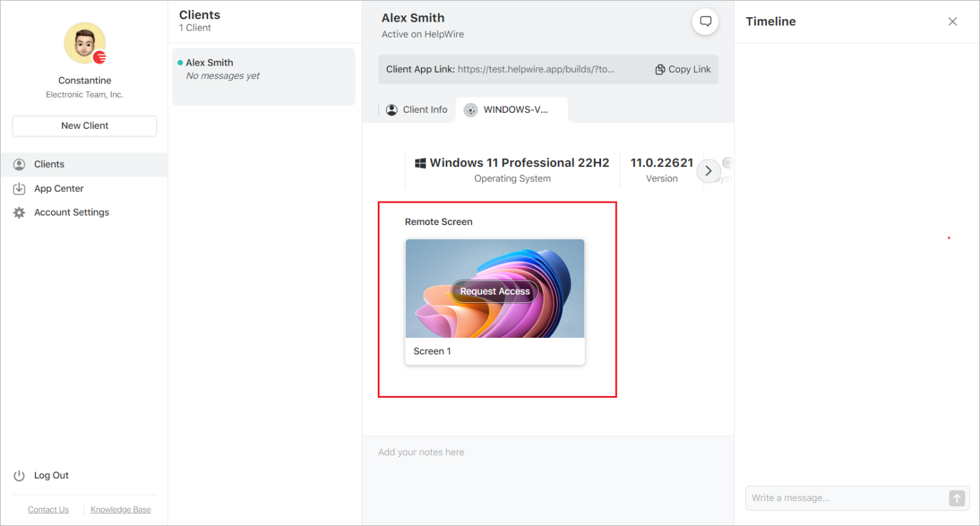The image size is (980, 526).
Task: Select the Clients person icon in the sidebar
Action: pyautogui.click(x=19, y=164)
